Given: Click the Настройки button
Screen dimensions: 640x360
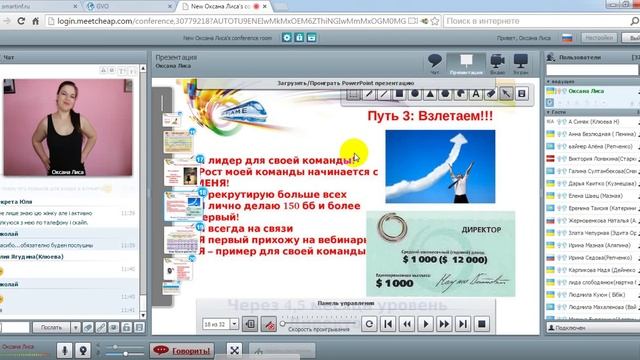Looking at the screenshot, I should (x=599, y=38).
